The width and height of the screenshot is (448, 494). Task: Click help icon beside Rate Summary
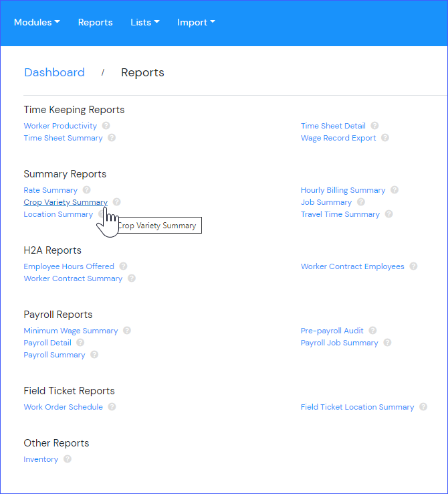pos(86,190)
